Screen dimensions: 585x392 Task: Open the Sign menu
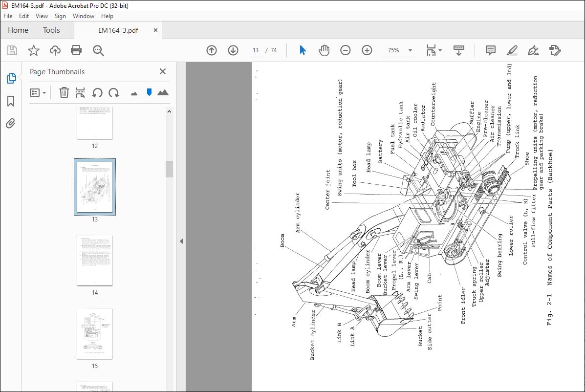(x=60, y=16)
